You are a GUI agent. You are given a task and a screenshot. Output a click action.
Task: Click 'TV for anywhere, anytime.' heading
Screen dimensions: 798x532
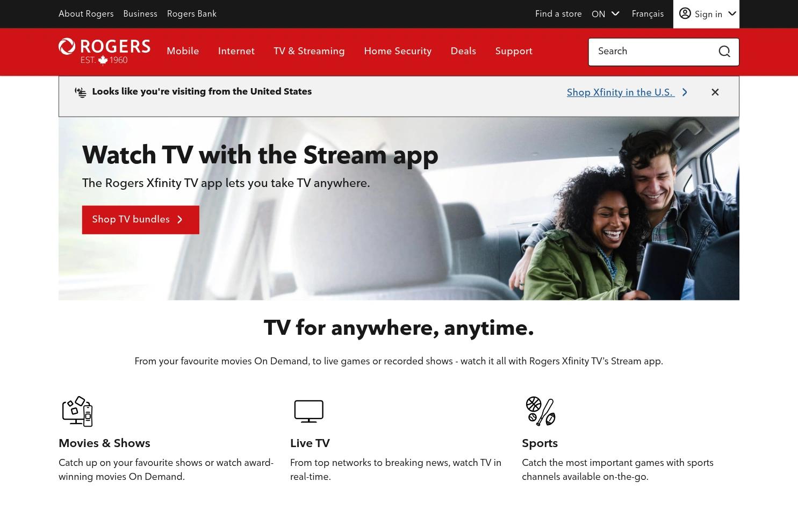click(x=399, y=328)
